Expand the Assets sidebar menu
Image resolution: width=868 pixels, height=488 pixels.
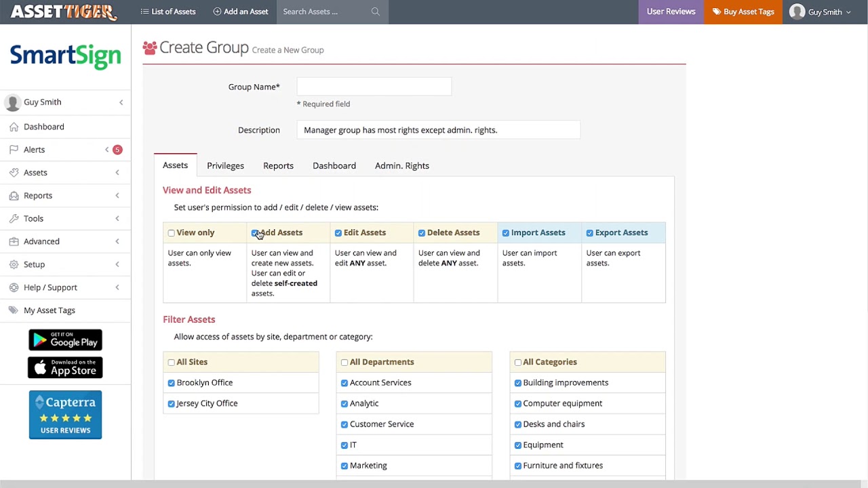pyautogui.click(x=65, y=173)
